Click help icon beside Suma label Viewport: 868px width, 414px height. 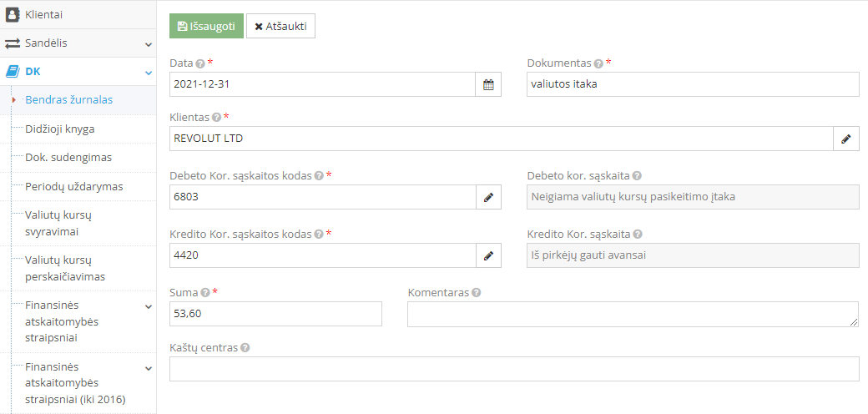[205, 293]
